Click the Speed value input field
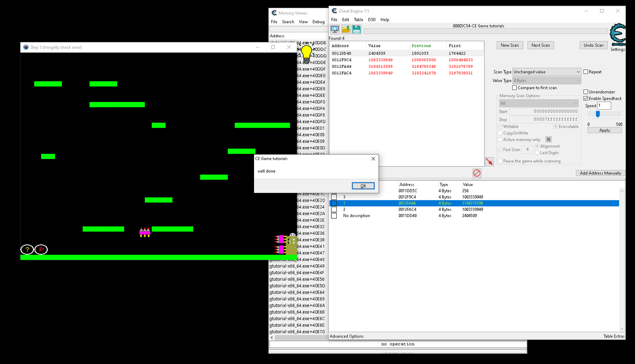 [x=604, y=106]
